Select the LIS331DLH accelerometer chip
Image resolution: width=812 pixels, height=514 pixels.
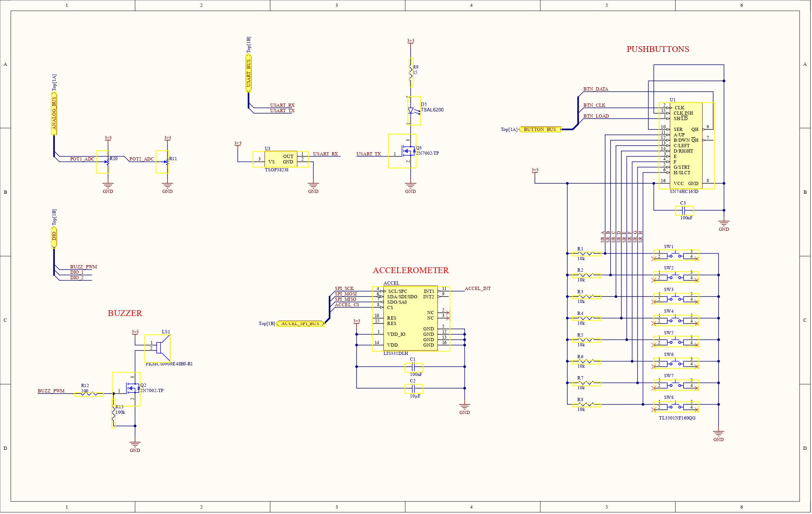click(x=411, y=319)
